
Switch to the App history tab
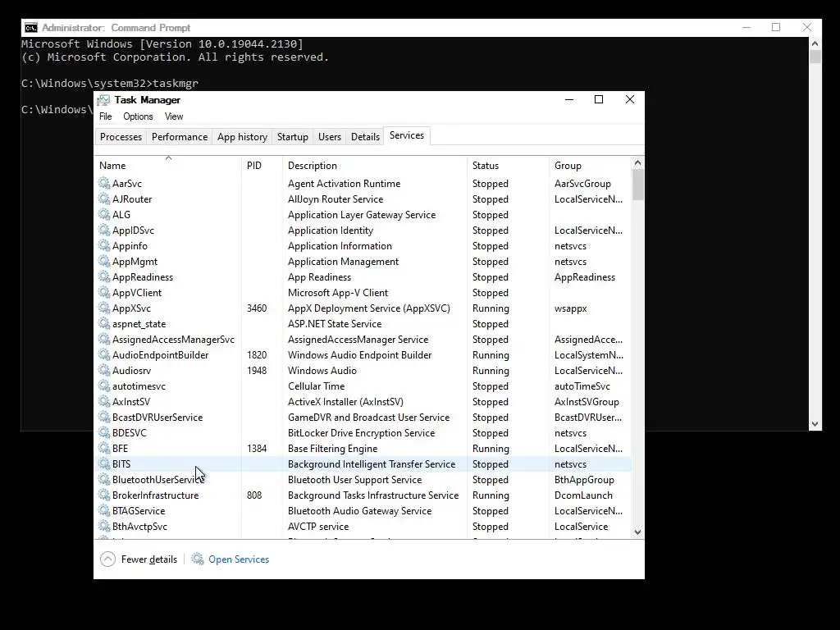242,137
